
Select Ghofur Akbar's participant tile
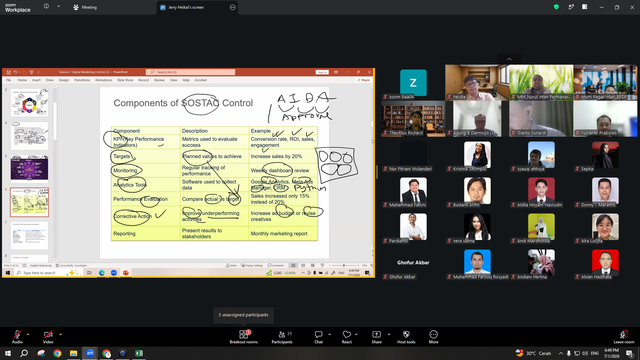point(413,263)
